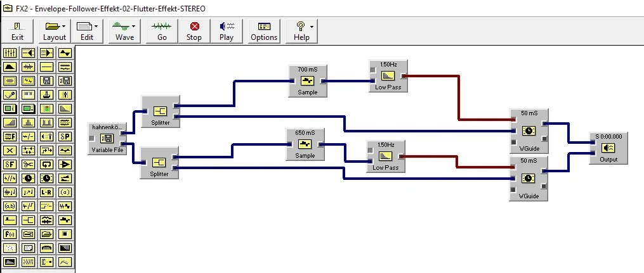The width and height of the screenshot is (644, 273).
Task: Select the (a,b) module icon
Action: coord(10,206)
